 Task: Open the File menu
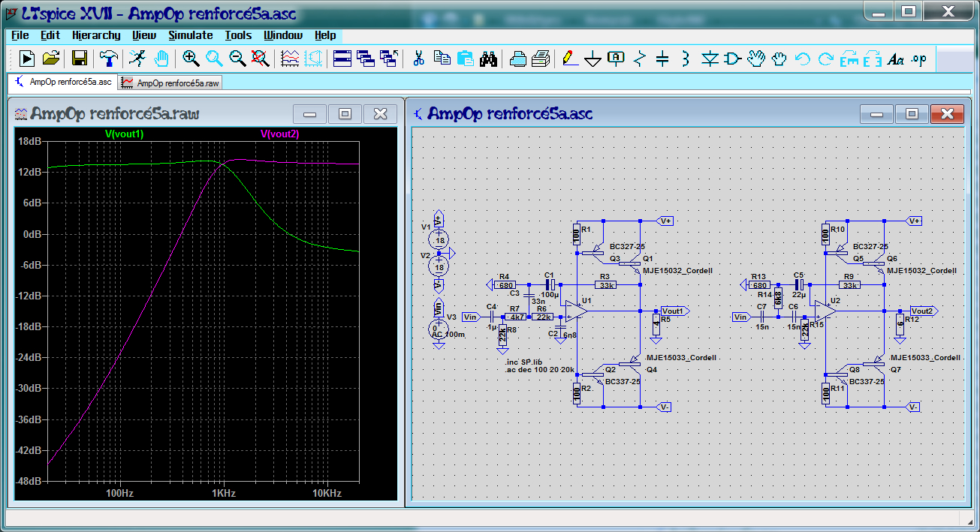20,35
